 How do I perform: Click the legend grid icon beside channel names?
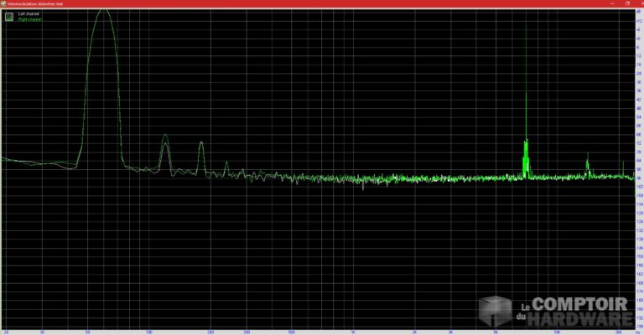click(9, 16)
